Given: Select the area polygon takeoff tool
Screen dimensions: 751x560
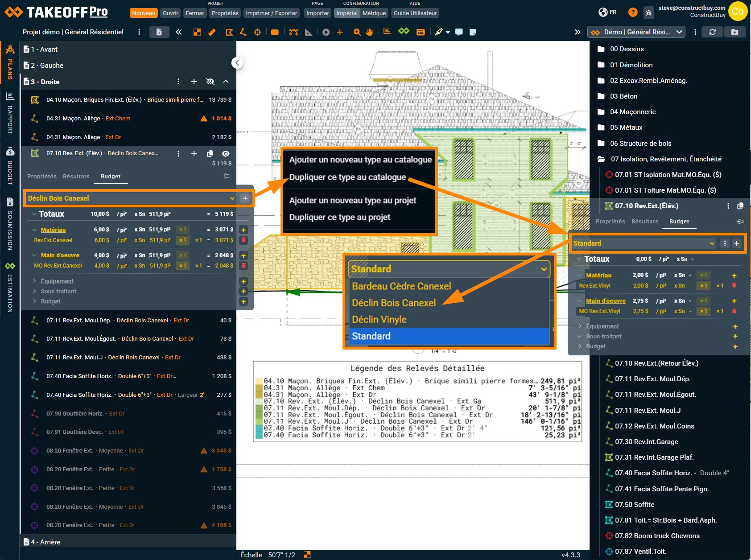Looking at the screenshot, I should coord(229,32).
